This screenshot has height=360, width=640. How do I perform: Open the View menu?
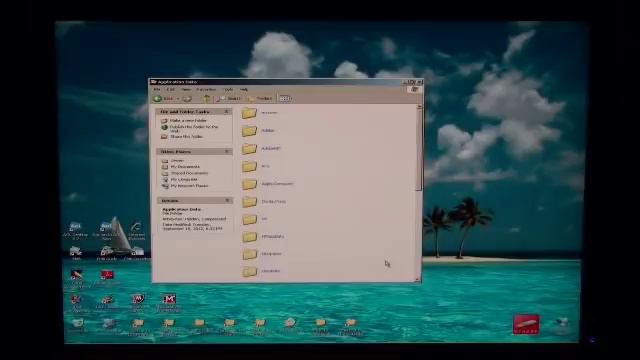pyautogui.click(x=186, y=89)
